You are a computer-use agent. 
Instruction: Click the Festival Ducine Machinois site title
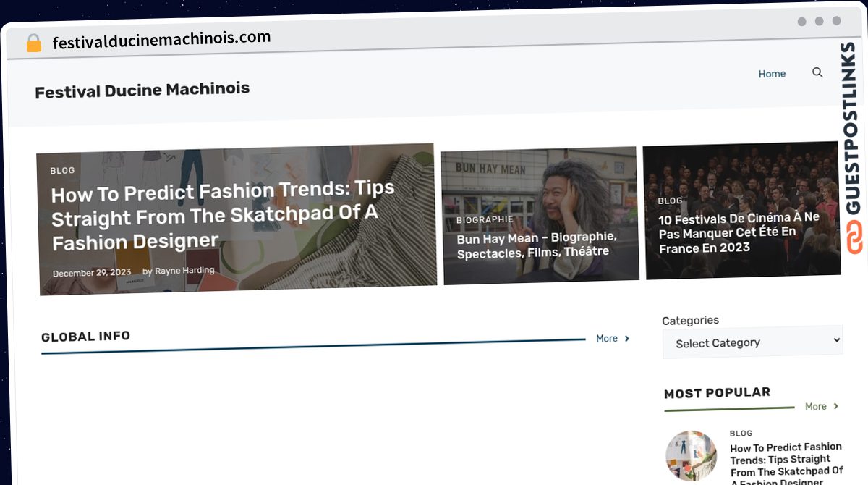[142, 90]
